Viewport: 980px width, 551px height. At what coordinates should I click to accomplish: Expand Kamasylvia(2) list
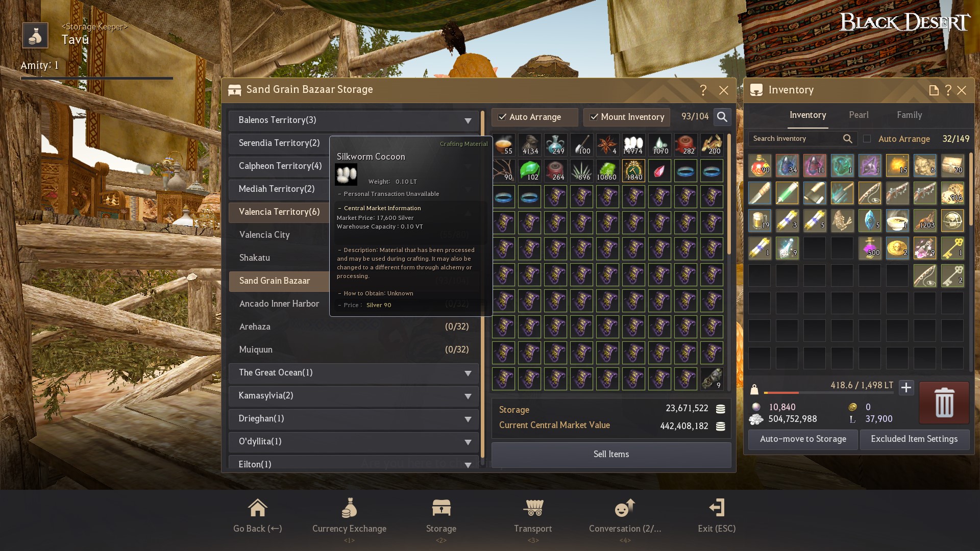[x=353, y=396]
